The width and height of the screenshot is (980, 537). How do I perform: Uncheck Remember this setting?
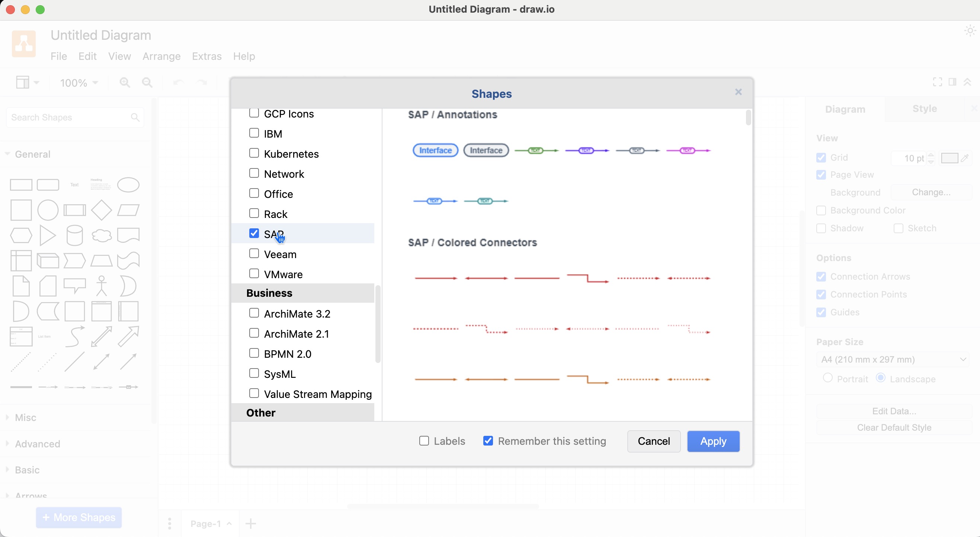[488, 441]
